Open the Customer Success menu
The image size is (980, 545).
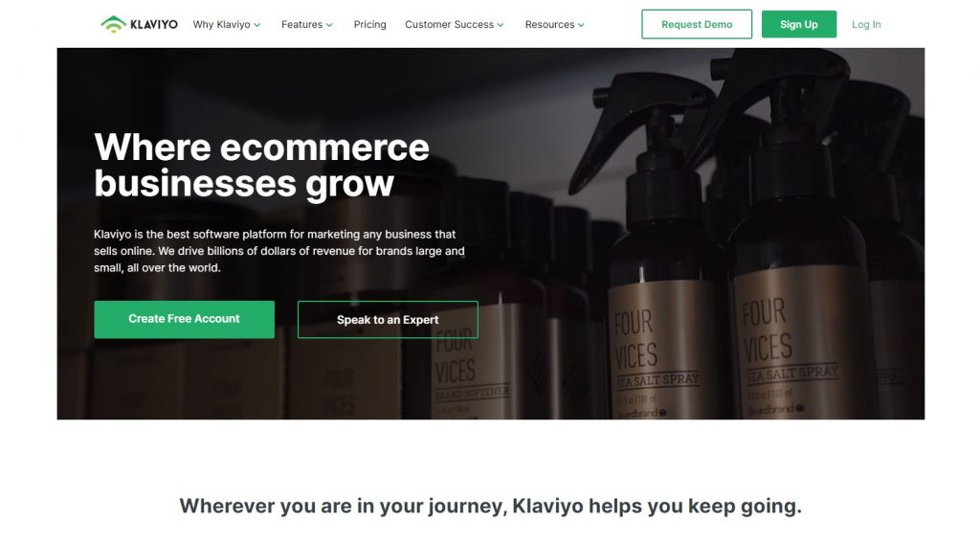[x=450, y=24]
